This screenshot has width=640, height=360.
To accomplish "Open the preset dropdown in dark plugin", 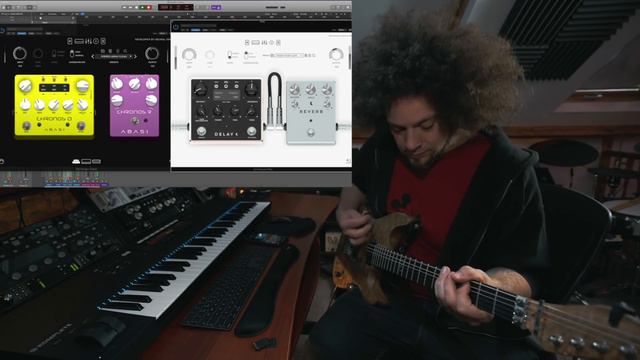I will click(x=114, y=56).
